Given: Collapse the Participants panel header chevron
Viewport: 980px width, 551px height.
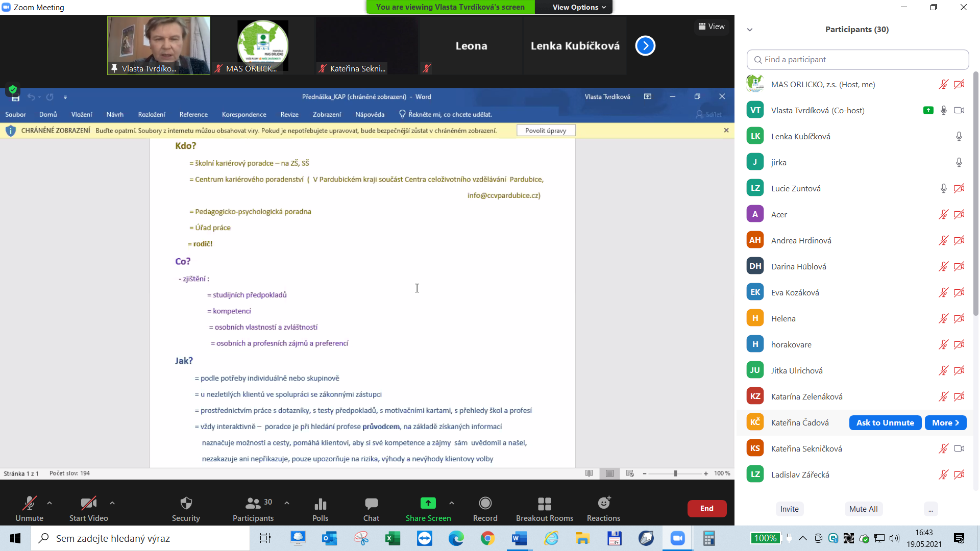Looking at the screenshot, I should pos(749,29).
